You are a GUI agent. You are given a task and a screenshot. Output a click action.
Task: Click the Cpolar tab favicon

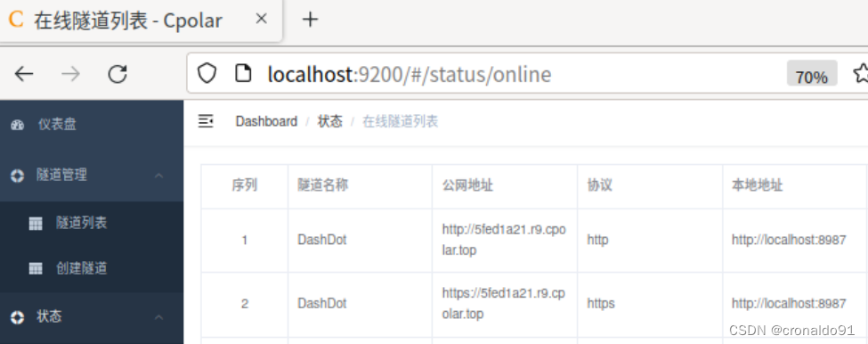click(17, 20)
